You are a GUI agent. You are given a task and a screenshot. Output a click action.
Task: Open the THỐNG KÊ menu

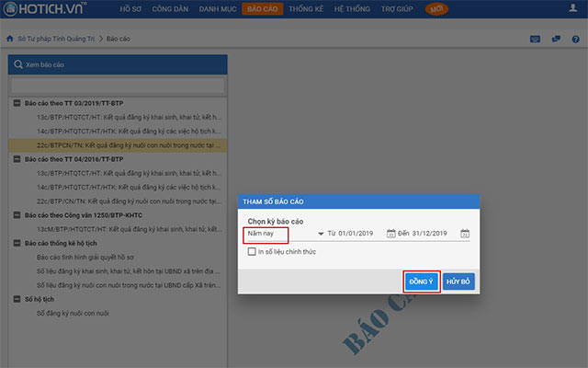coord(306,9)
